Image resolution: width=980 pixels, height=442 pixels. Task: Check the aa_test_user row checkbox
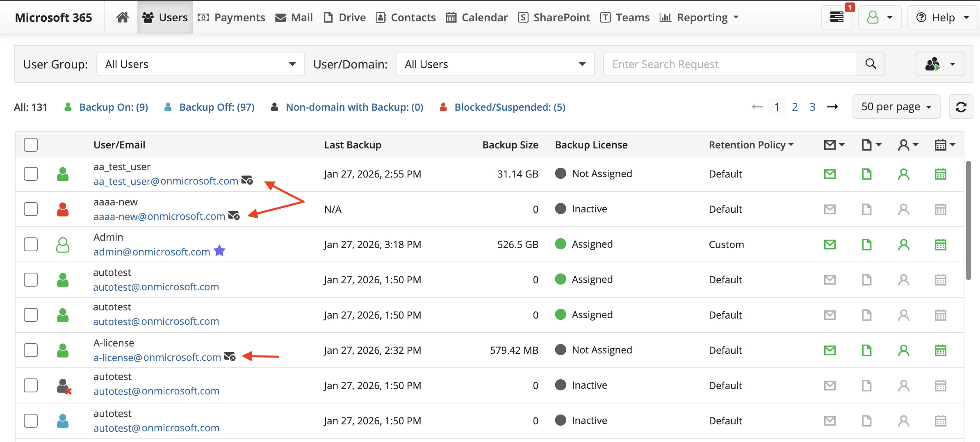pyautogui.click(x=31, y=174)
